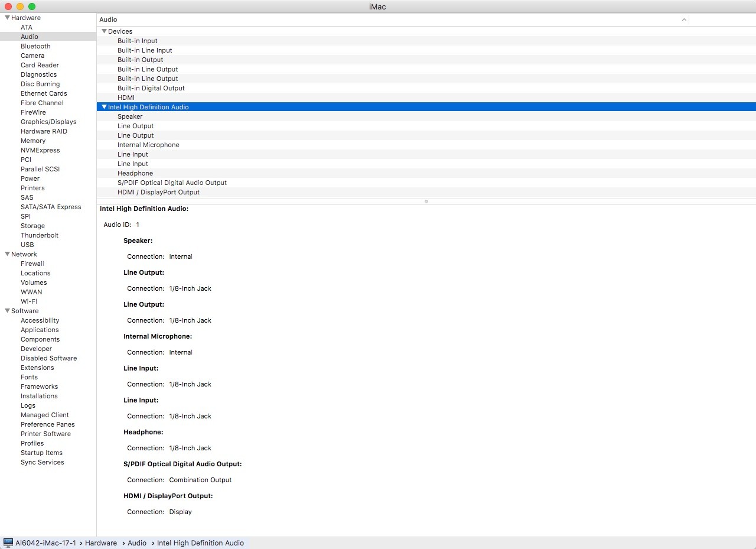Select Fonts in the sidebar
The width and height of the screenshot is (756, 549).
29,377
